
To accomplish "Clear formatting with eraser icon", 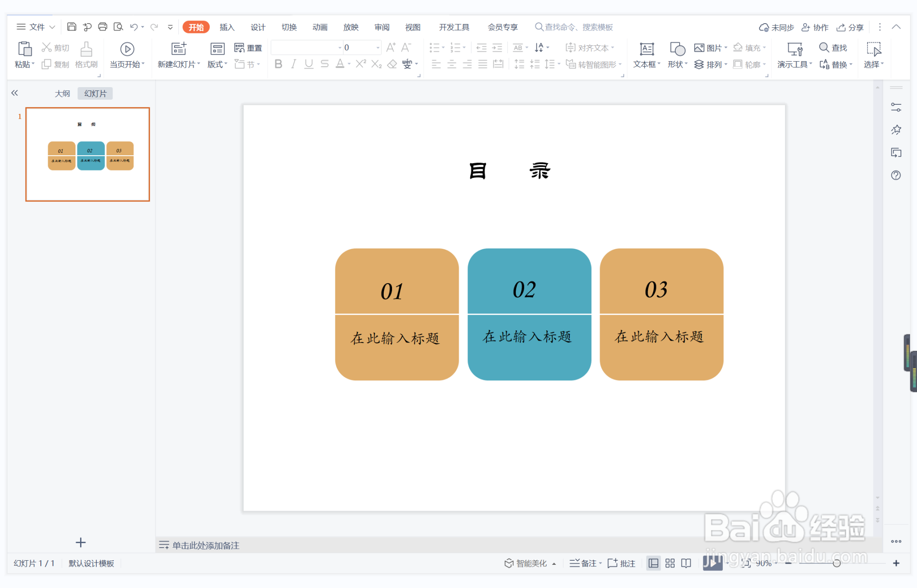I will point(392,64).
